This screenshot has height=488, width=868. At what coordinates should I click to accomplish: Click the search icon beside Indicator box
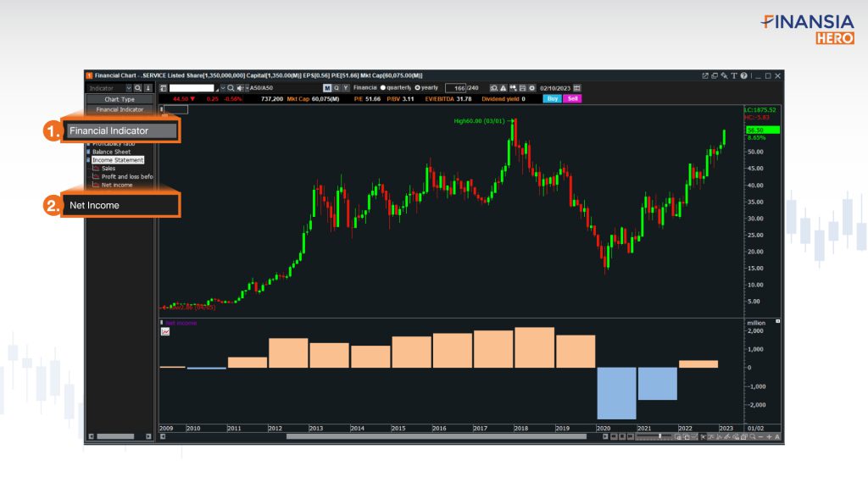click(x=138, y=88)
